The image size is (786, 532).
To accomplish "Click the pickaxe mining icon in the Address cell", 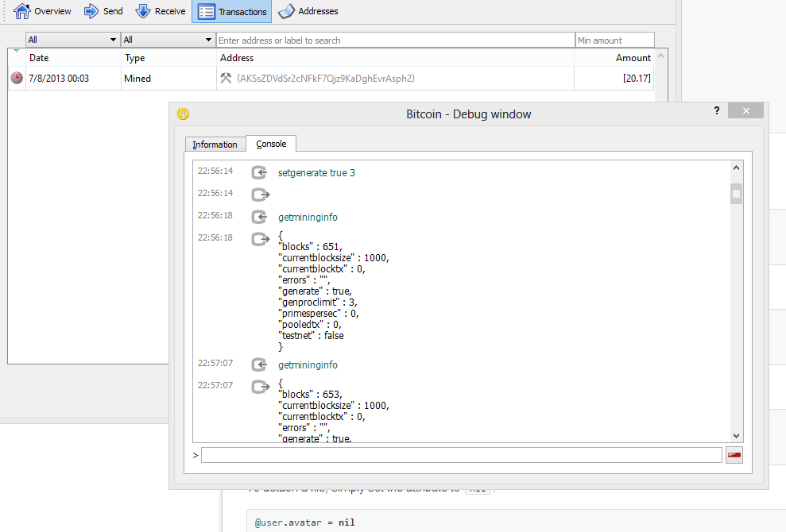I will pos(226,78).
